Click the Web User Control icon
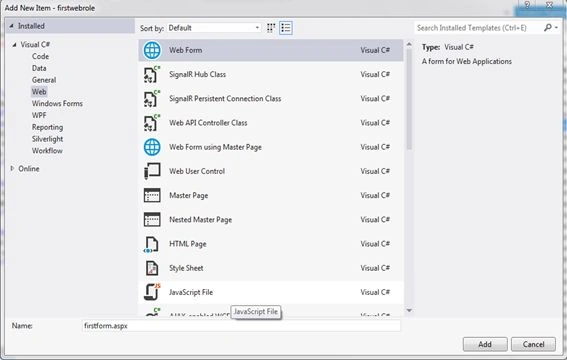The height and width of the screenshot is (360, 567). click(152, 171)
